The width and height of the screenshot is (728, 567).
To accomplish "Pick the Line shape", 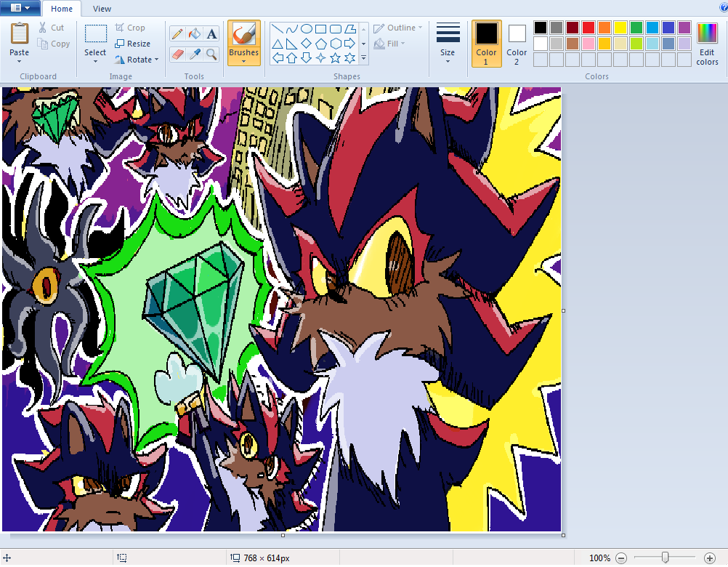I will 278,29.
